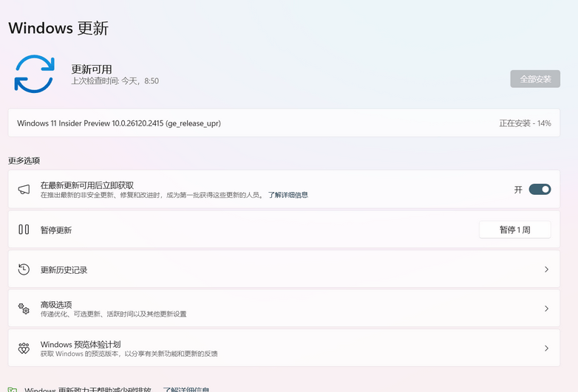Open the 更新历史记录 label
Viewport: 578px width, 392px height.
point(64,269)
